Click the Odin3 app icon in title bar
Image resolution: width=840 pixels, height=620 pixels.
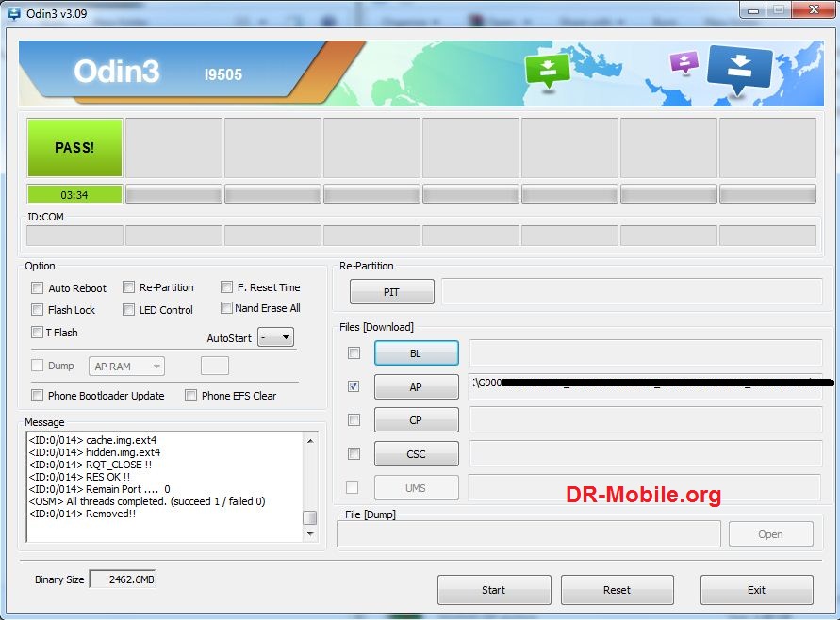[14, 13]
